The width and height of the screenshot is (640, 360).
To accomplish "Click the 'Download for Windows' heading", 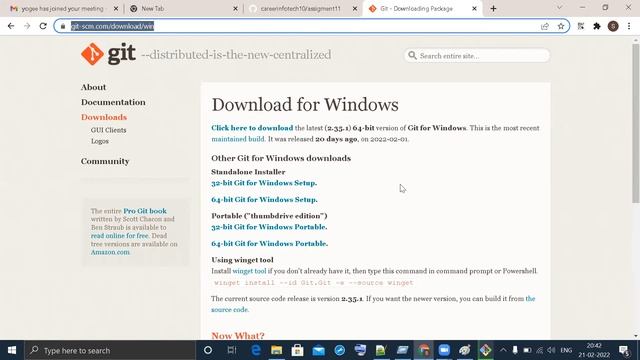I will point(305,104).
